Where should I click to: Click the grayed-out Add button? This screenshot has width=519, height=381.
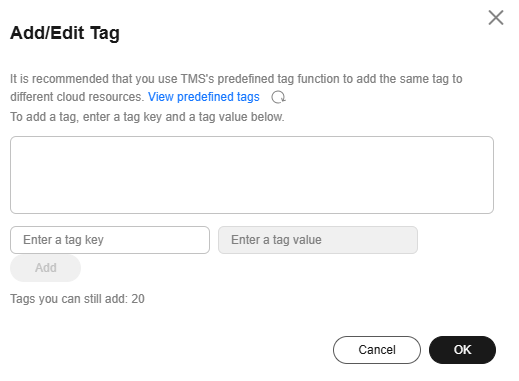[46, 268]
